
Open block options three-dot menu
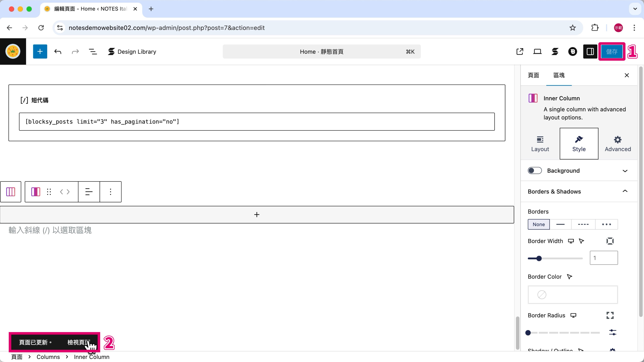[111, 192]
